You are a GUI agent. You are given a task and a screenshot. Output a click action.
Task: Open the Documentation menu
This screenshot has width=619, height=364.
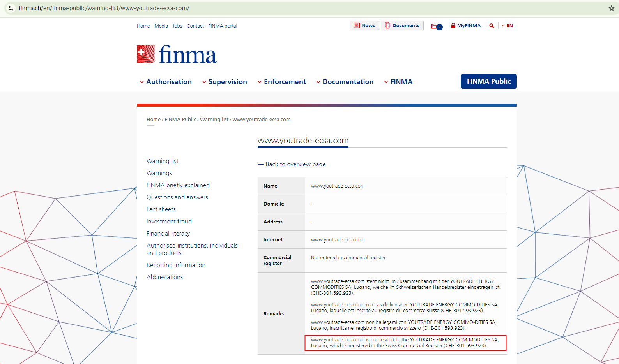point(345,82)
